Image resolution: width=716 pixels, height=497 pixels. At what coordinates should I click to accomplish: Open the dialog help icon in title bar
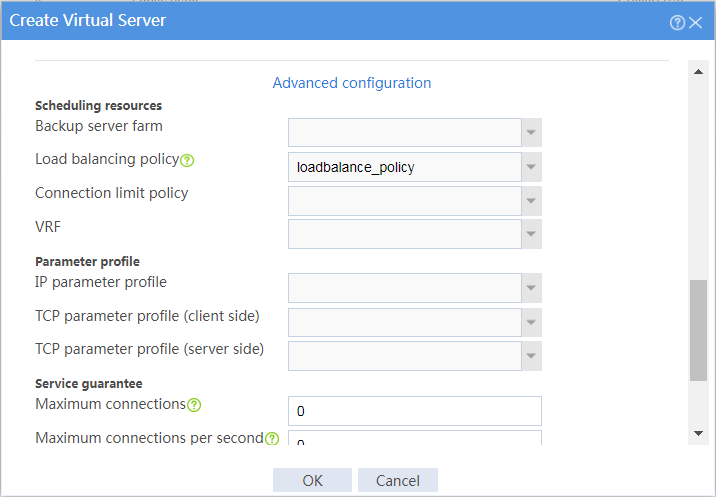[x=677, y=22]
